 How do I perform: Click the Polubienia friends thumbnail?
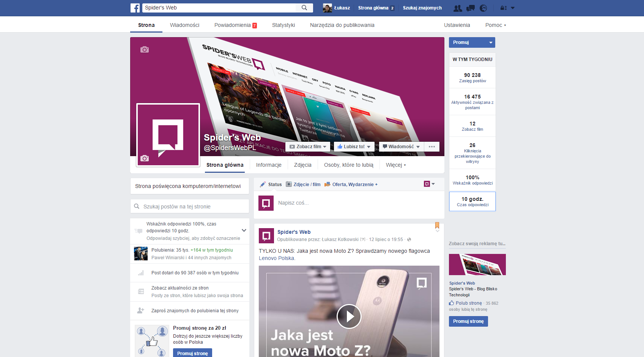(x=141, y=254)
